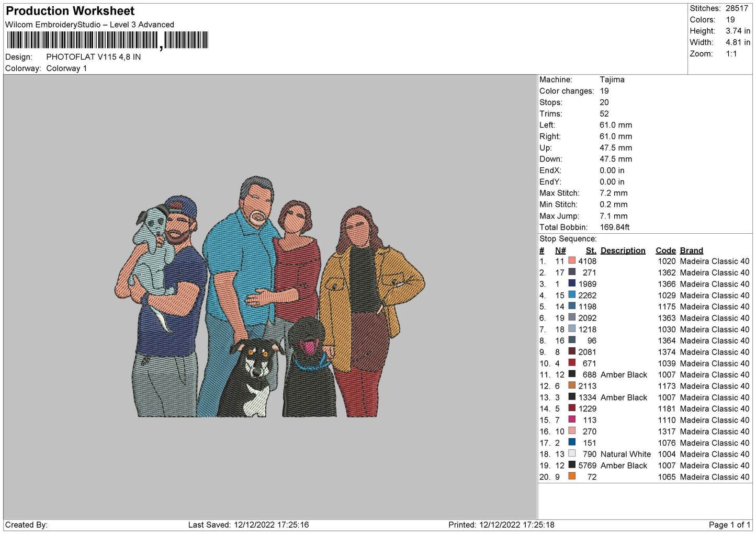Click the Total Bobbin value 169.84ft
This screenshot has height=534, width=756.
(614, 227)
